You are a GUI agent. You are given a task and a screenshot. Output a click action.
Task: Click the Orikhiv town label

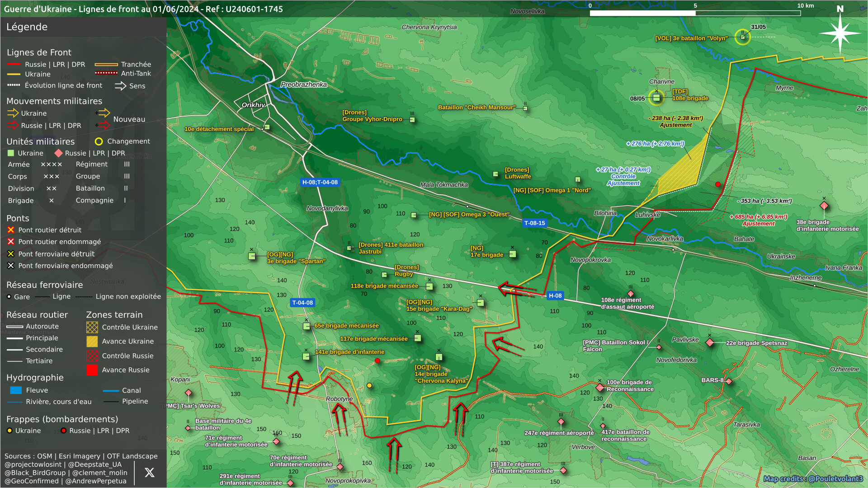click(253, 105)
